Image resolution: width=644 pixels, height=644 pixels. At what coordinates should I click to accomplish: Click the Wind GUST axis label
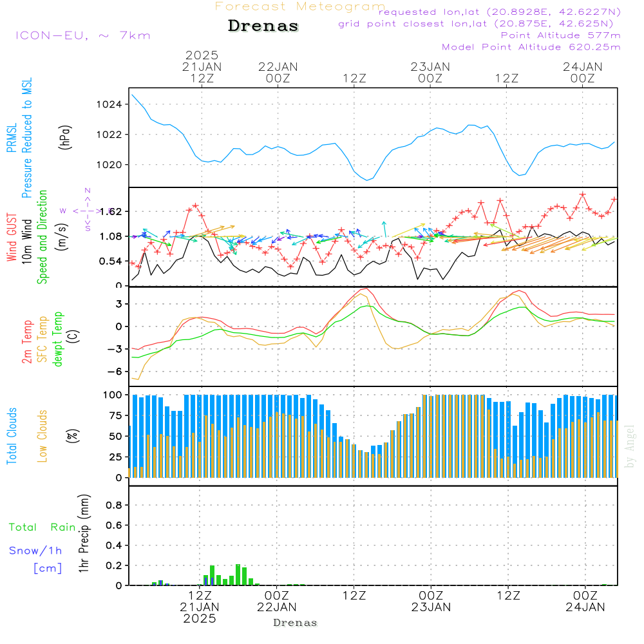coord(12,237)
